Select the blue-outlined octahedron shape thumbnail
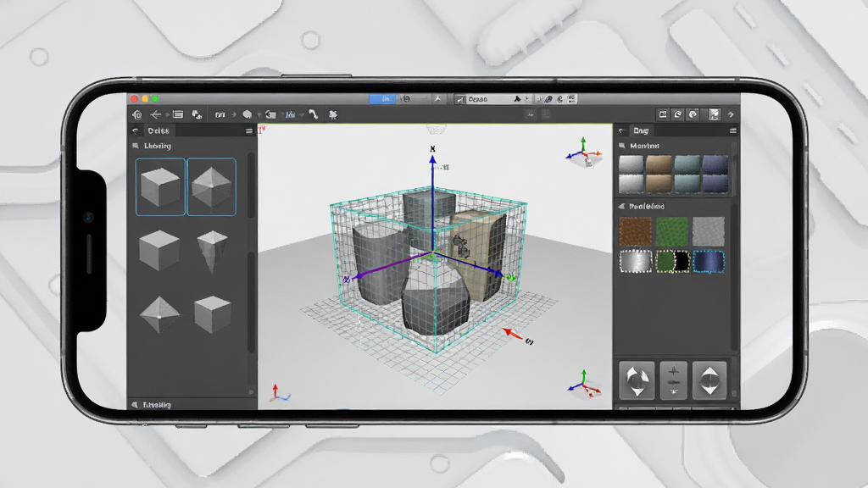 click(x=211, y=186)
